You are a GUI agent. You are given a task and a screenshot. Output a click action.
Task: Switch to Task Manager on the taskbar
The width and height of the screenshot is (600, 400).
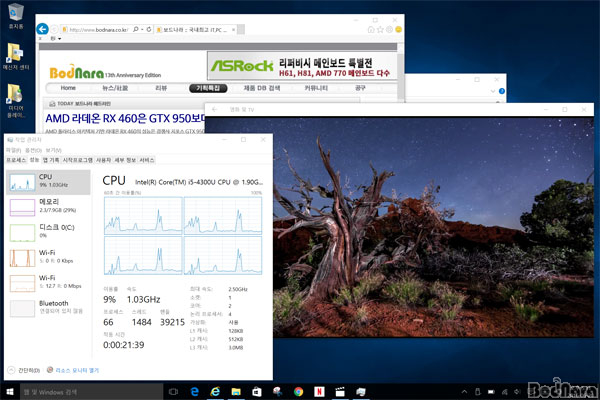pyautogui.click(x=360, y=392)
